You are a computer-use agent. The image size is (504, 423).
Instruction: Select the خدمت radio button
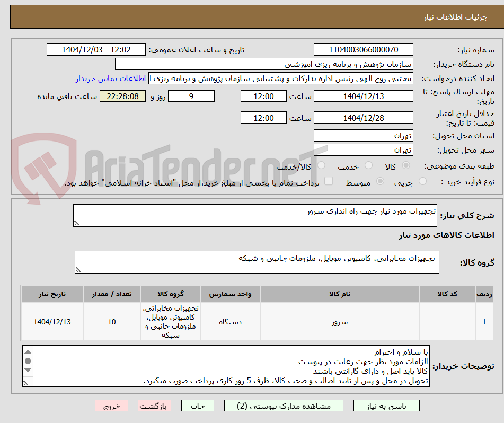[x=368, y=165]
